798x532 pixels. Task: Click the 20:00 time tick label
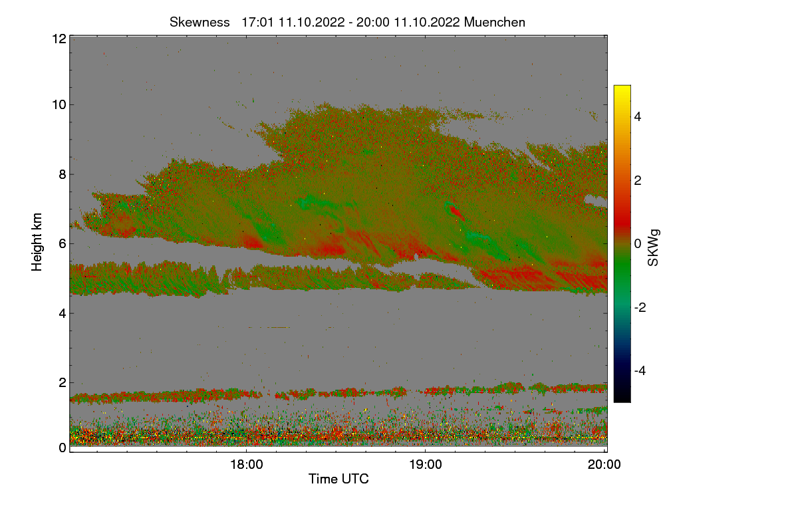(604, 465)
